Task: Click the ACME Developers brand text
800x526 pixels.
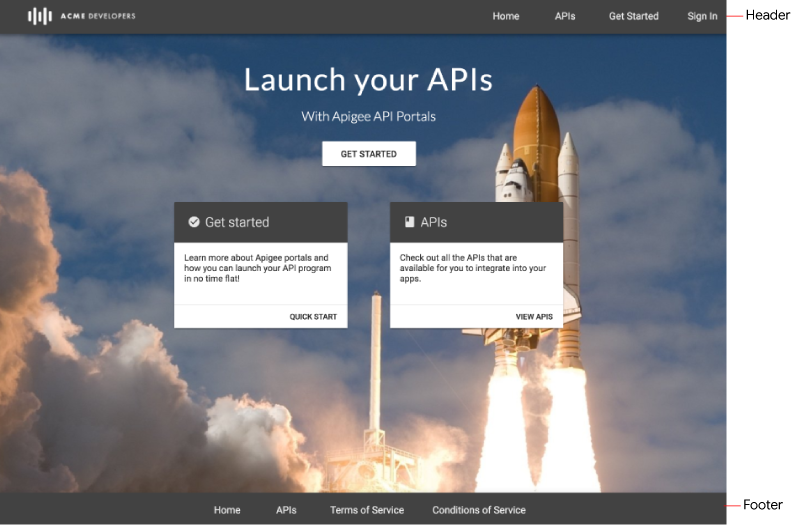Action: [97, 16]
